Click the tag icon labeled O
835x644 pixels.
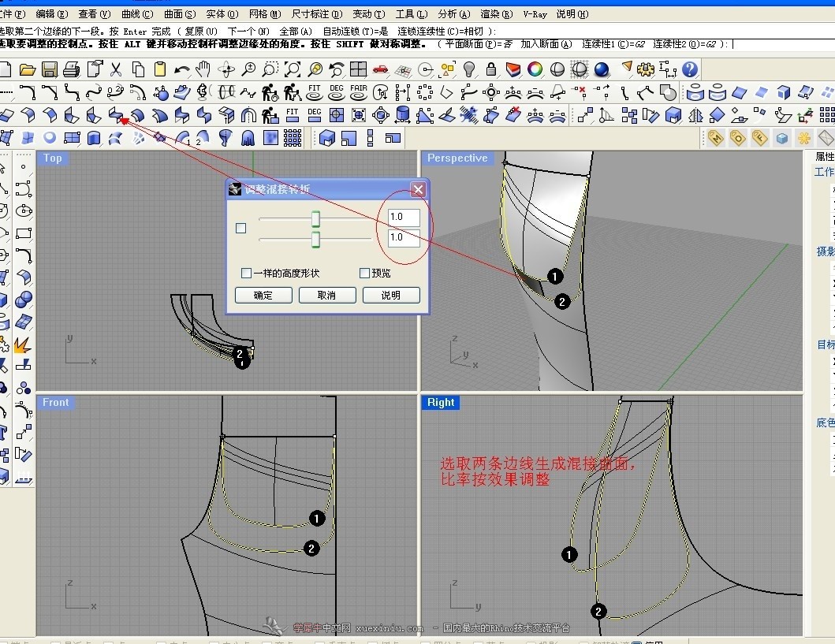coord(737,139)
